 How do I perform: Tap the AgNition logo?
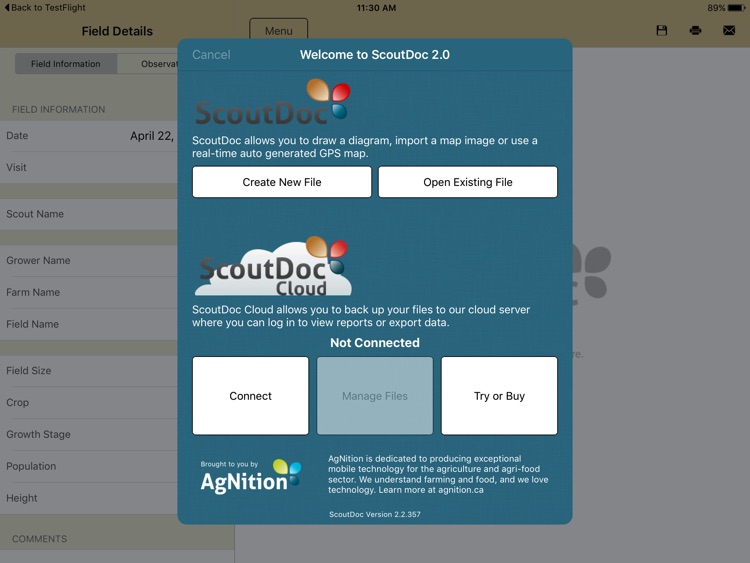pos(251,476)
